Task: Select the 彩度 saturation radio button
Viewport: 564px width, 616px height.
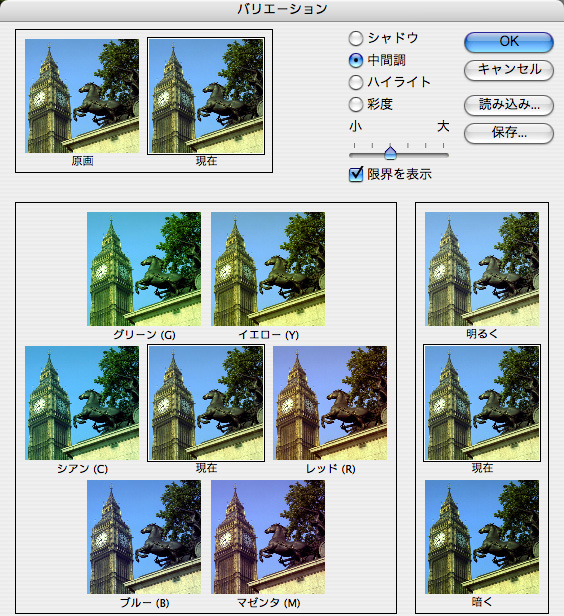Action: coord(356,104)
